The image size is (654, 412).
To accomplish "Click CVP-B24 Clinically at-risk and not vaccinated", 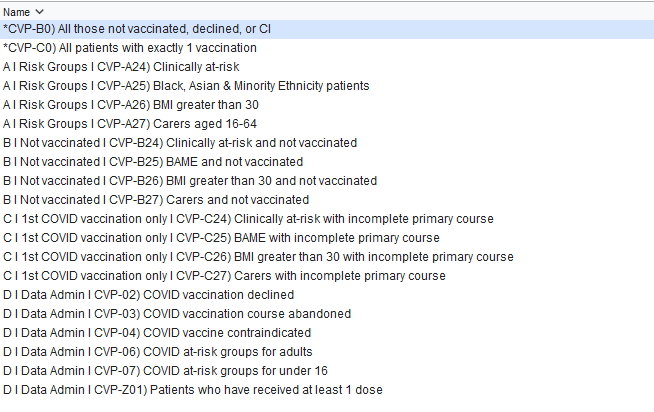I will pyautogui.click(x=180, y=143).
